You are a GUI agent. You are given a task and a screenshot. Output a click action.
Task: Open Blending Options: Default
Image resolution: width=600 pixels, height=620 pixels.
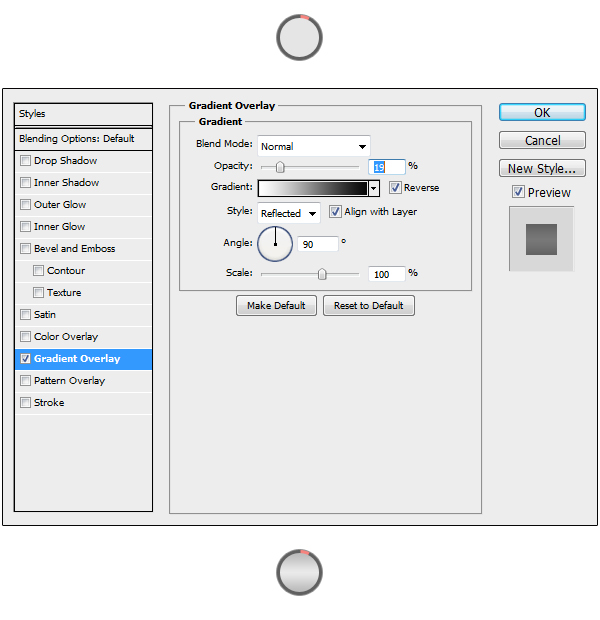point(83,139)
